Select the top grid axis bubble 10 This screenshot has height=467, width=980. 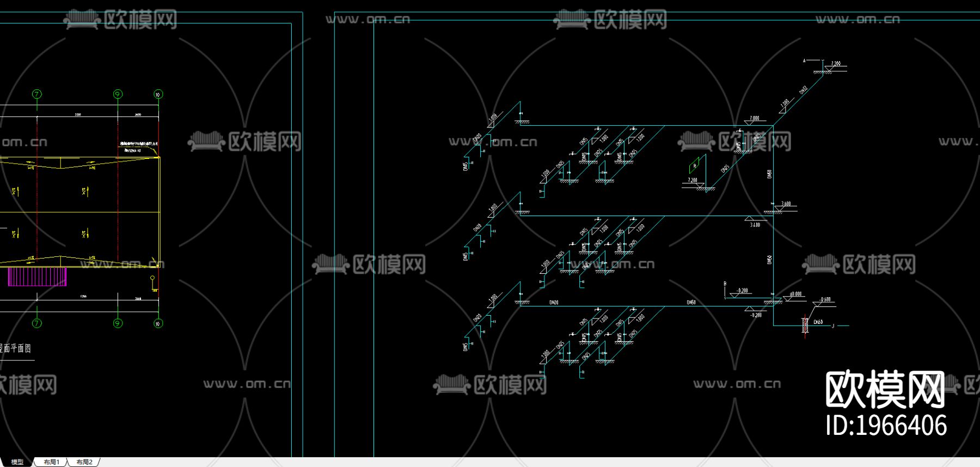coord(158,94)
